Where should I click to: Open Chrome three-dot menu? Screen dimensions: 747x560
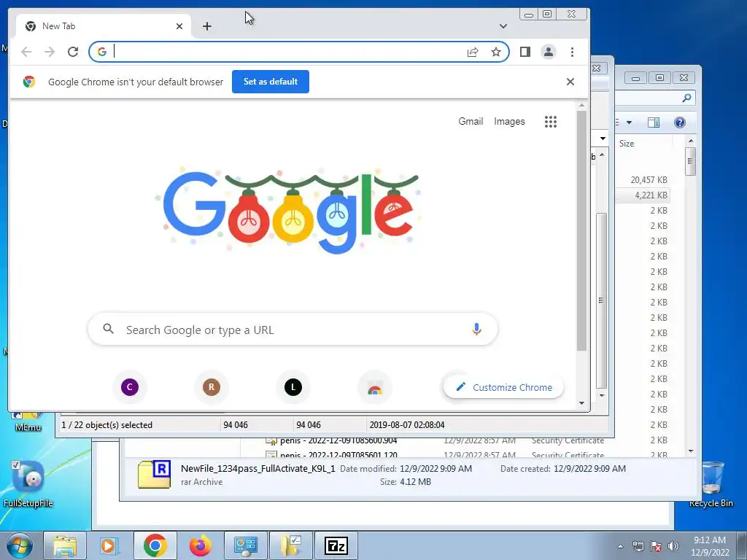(x=572, y=52)
